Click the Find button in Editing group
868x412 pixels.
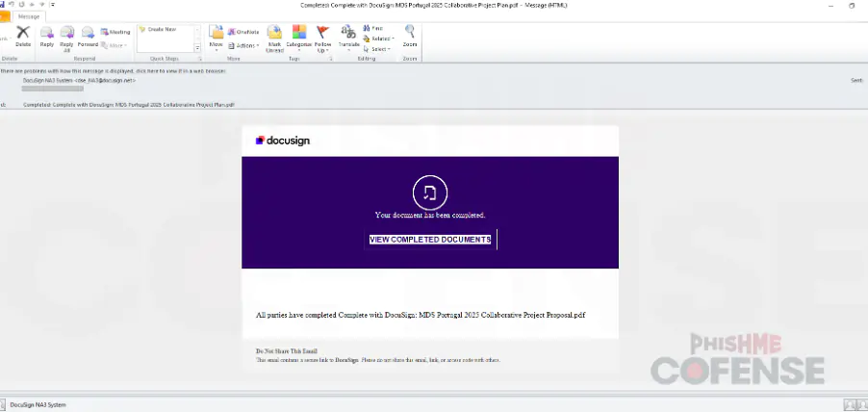pos(376,29)
